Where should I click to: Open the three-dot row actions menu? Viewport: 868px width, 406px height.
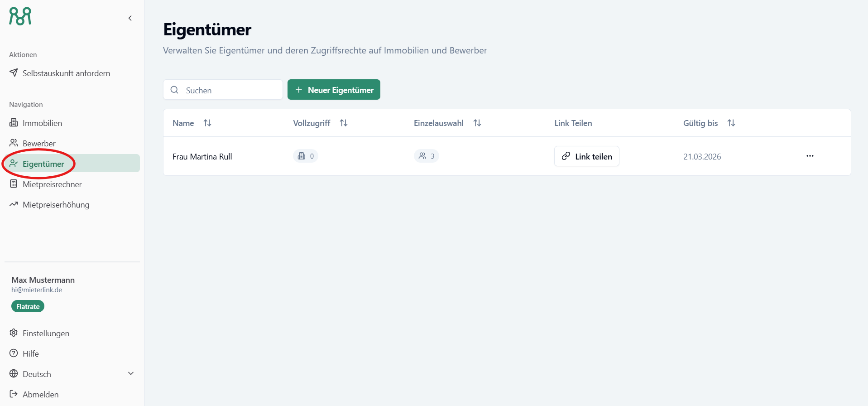(x=810, y=156)
